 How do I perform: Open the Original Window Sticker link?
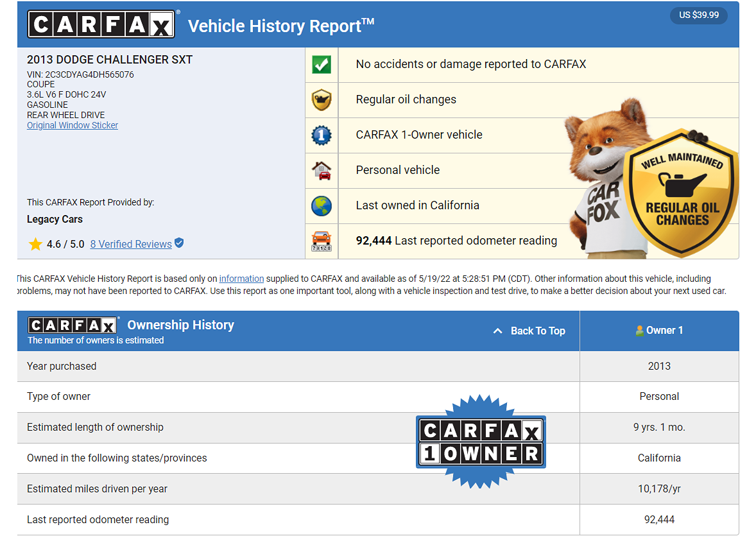point(73,126)
